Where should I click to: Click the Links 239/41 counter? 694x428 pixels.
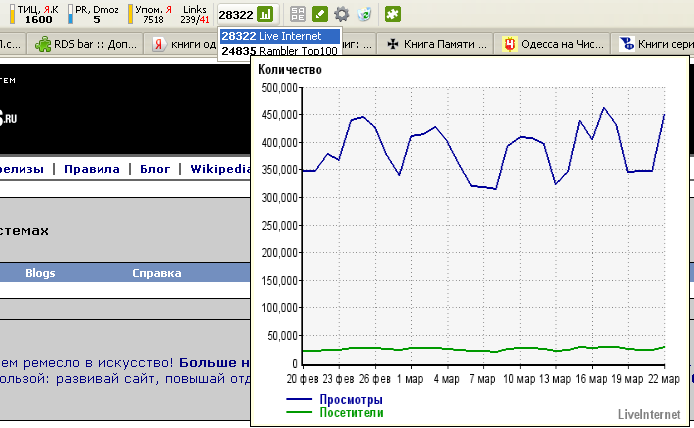[x=195, y=15]
